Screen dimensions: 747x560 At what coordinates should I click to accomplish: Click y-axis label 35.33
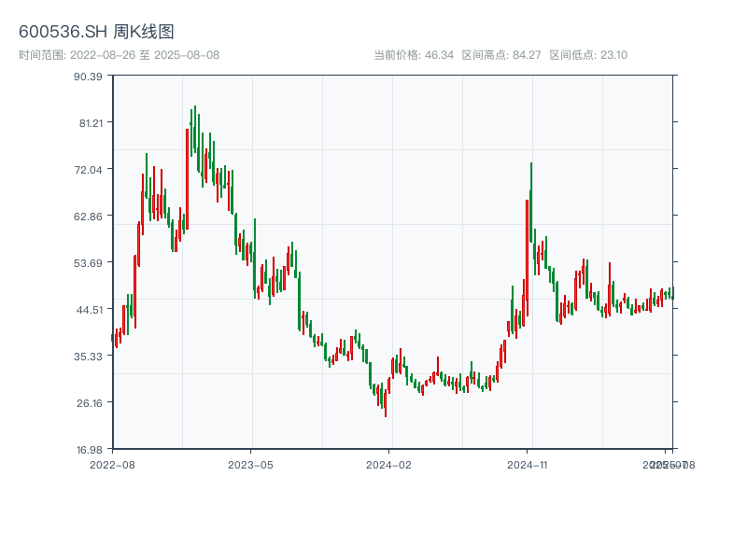tap(88, 357)
